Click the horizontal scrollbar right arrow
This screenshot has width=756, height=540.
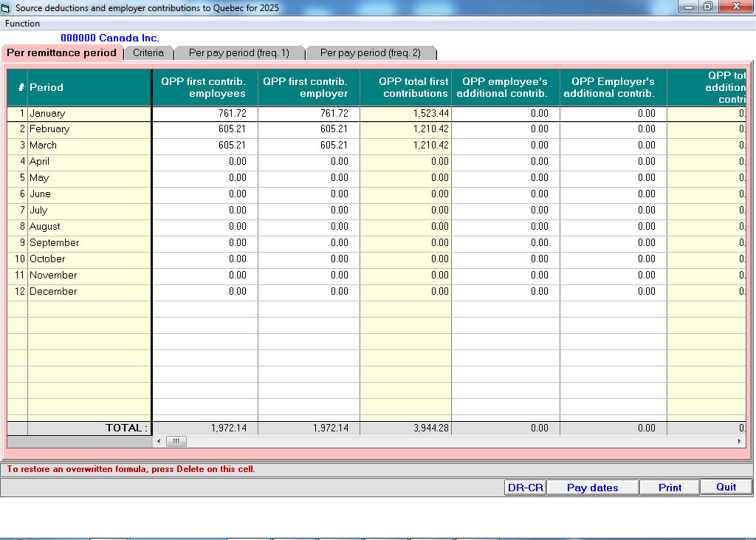coord(740,441)
